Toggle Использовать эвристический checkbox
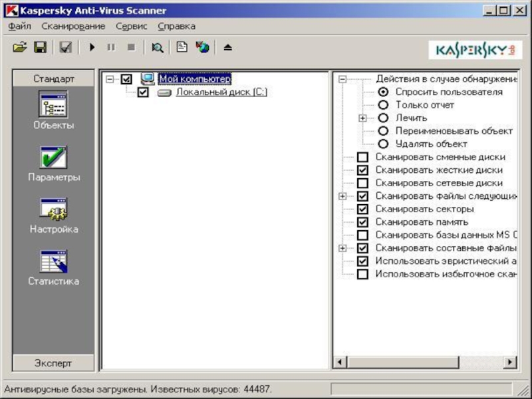 pyautogui.click(x=362, y=261)
